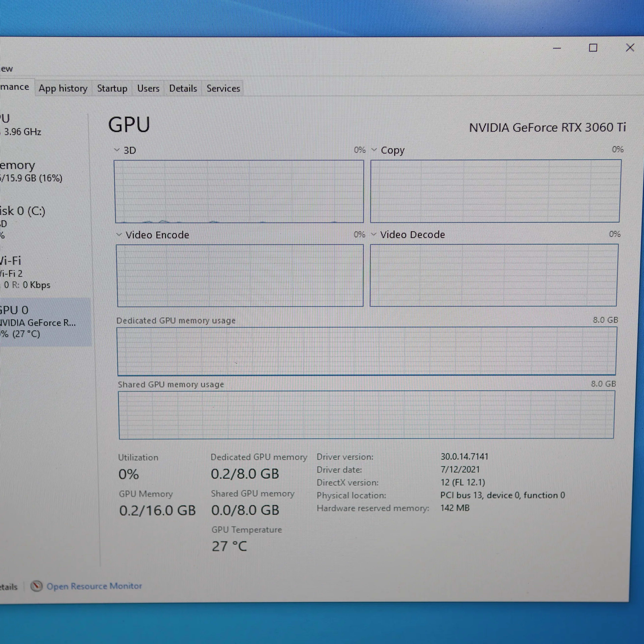The width and height of the screenshot is (644, 644).
Task: Click the Fewer details button
Action: [9, 587]
